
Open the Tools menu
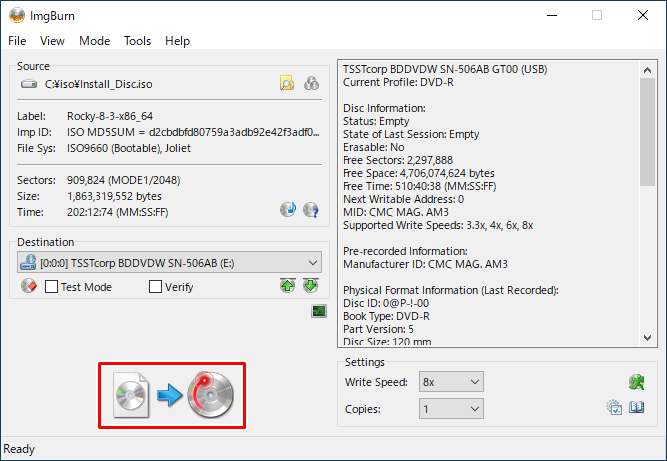[137, 41]
